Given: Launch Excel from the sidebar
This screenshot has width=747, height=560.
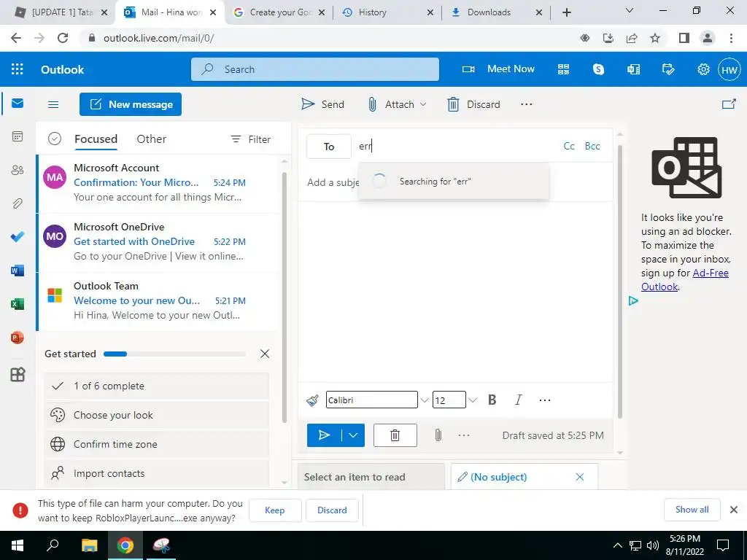Looking at the screenshot, I should click(x=18, y=304).
